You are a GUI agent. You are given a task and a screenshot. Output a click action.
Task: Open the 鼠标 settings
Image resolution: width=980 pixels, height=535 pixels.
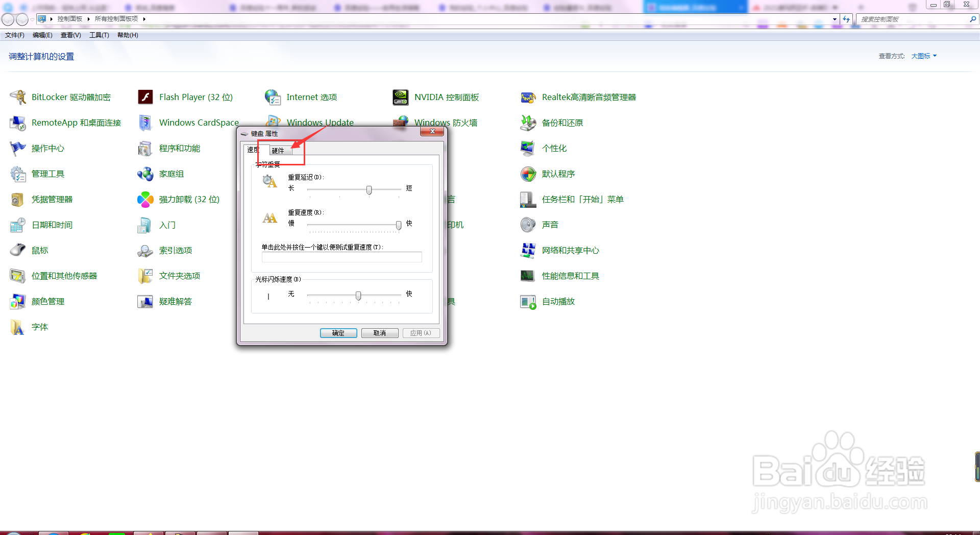pos(40,250)
